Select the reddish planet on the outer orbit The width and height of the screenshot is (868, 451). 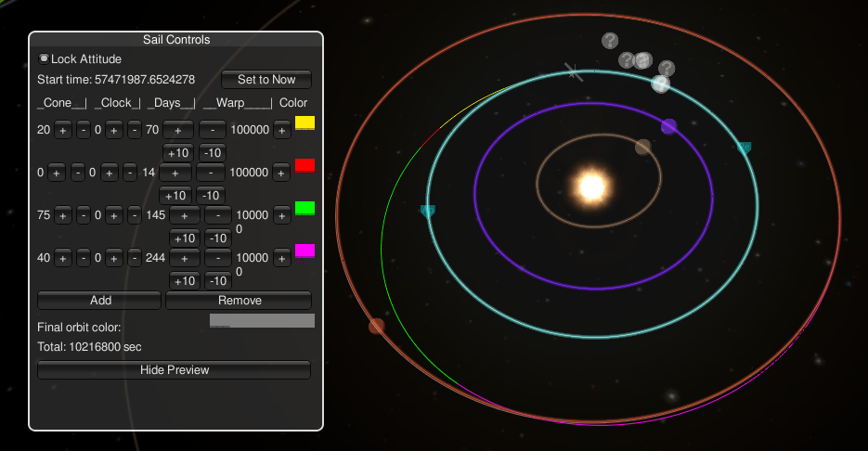376,326
